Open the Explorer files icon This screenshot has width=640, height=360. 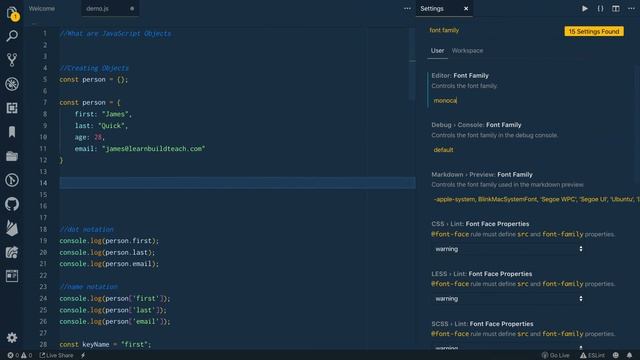point(12,13)
